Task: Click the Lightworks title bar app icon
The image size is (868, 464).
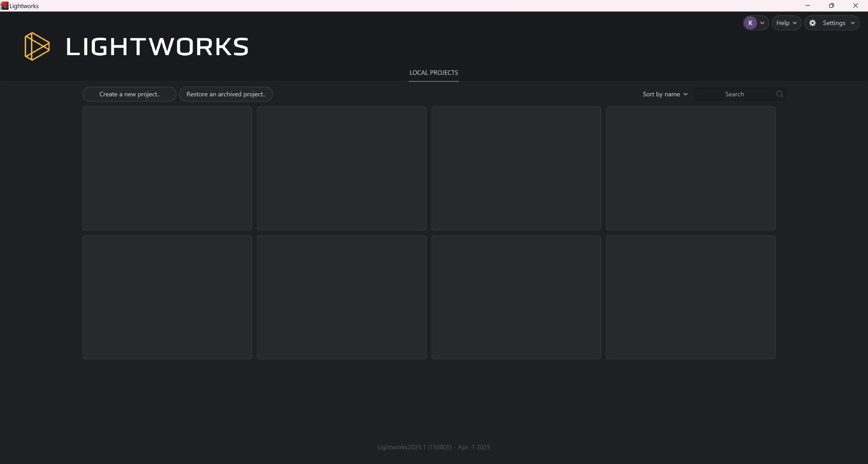Action: coord(5,5)
